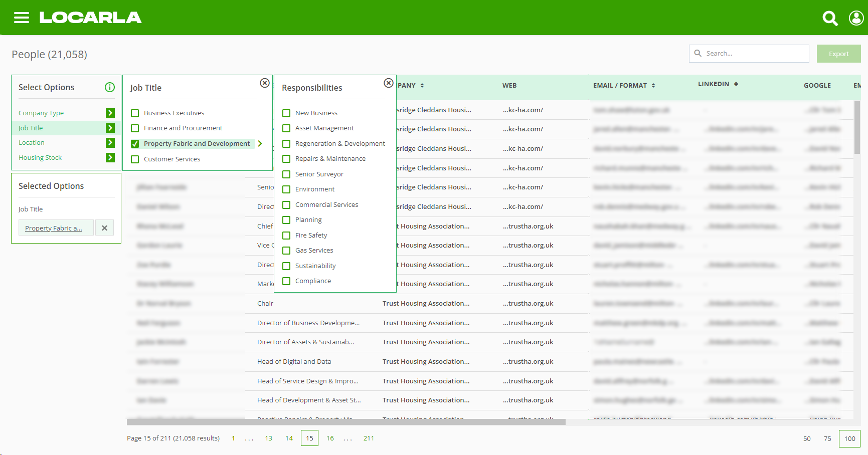
Task: Click 'Head of Digital and Data' cell
Action: point(294,362)
